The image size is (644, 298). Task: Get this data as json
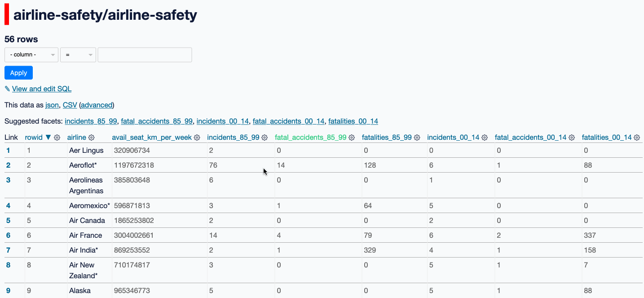(x=52, y=105)
